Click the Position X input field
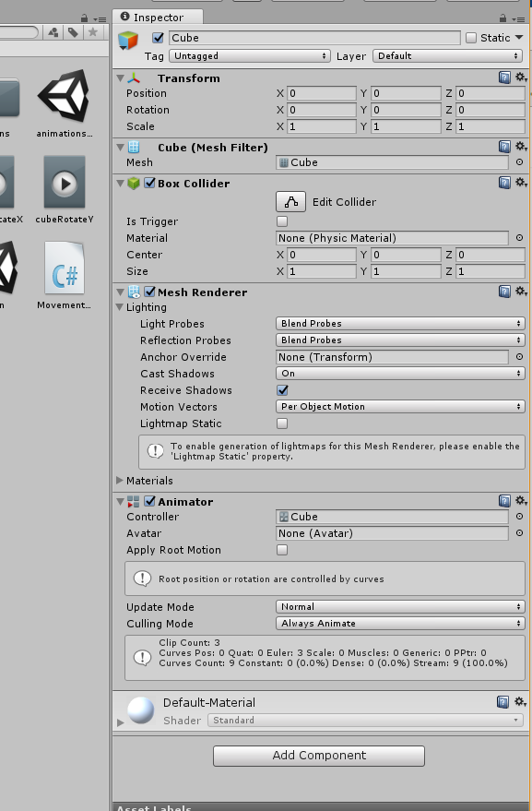Image resolution: width=532 pixels, height=811 pixels. point(322,93)
